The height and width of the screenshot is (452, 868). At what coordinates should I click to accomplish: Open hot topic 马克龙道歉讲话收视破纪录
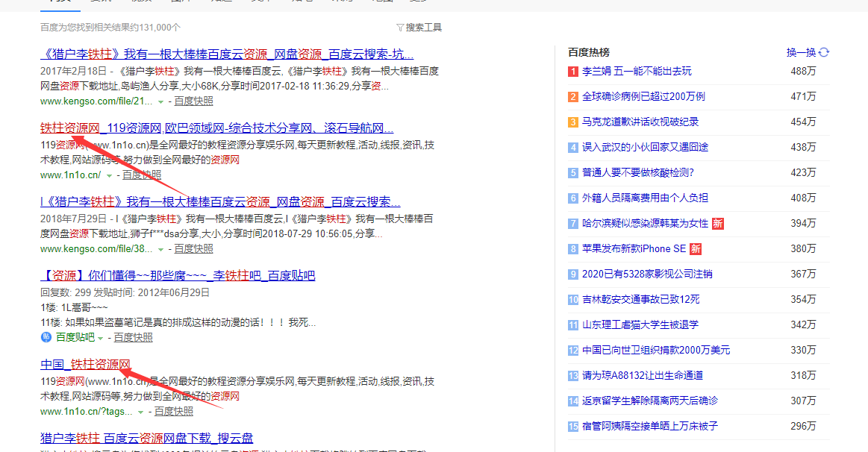(x=640, y=122)
